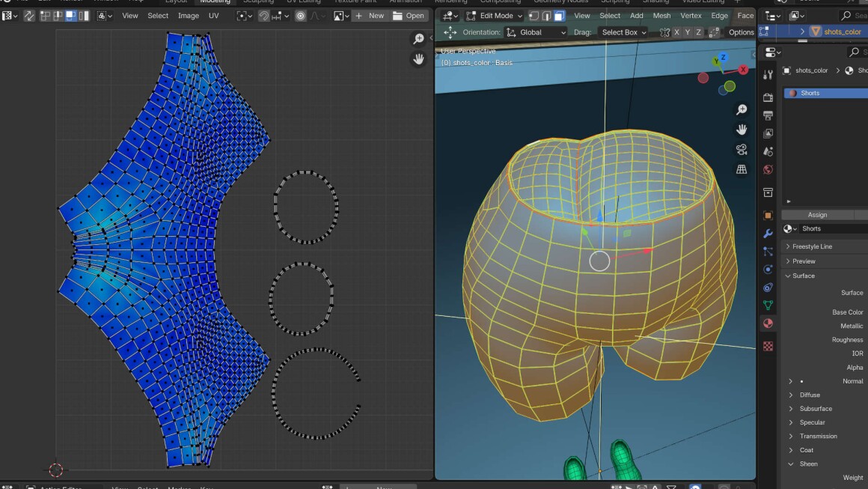Click the red X axis gizmo
Viewport: 868px width, 489px height.
click(x=743, y=70)
